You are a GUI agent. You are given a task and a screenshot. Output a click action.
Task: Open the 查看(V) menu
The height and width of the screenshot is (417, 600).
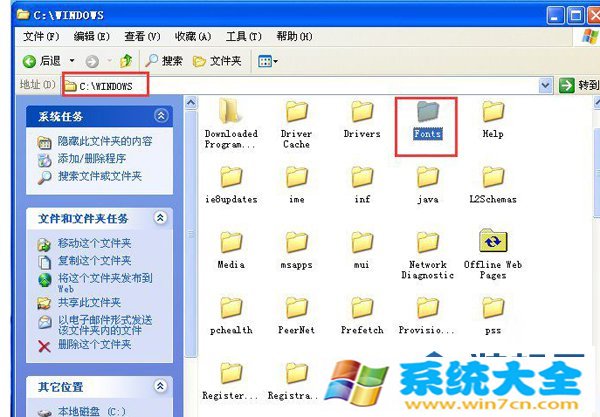tap(142, 36)
